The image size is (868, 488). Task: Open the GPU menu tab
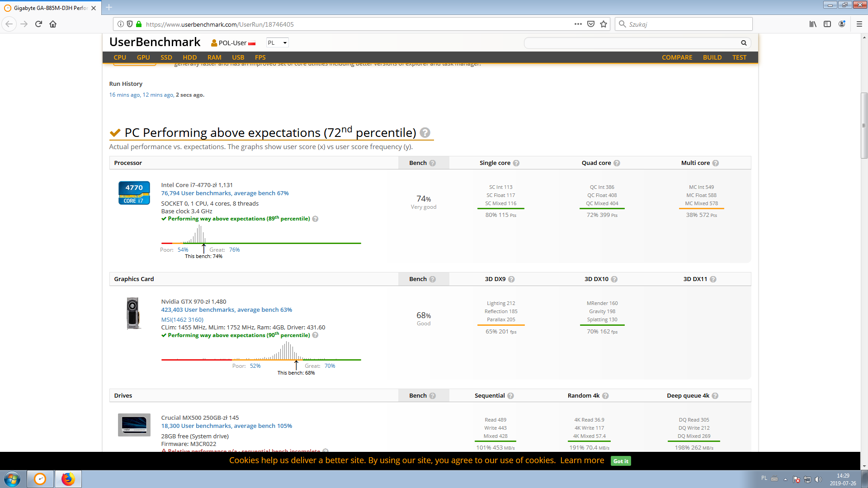[x=143, y=57]
